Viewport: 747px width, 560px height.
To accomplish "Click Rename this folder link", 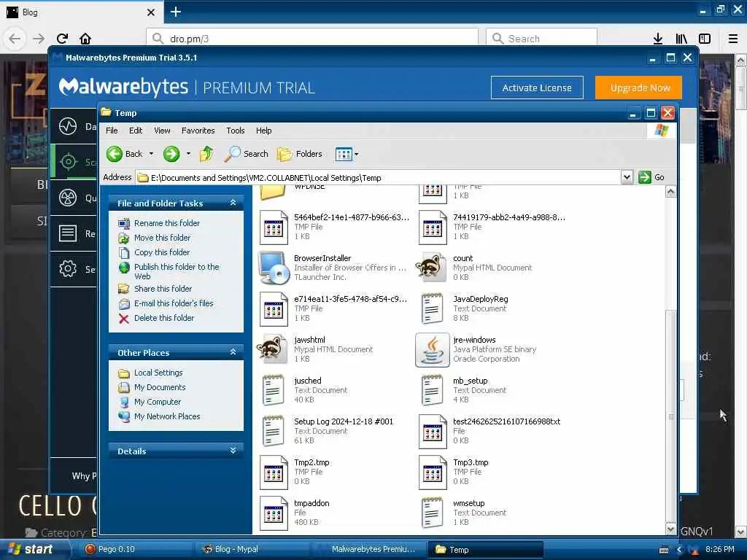I will click(x=167, y=223).
